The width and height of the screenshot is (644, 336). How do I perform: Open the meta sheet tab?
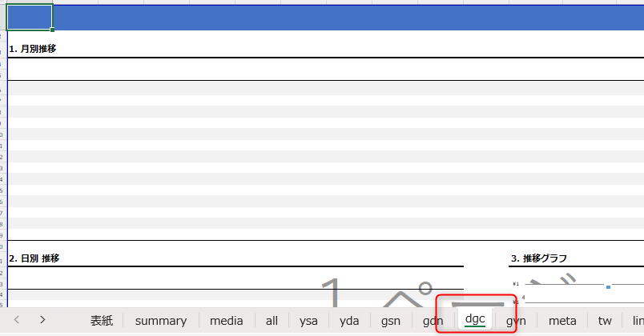562,321
